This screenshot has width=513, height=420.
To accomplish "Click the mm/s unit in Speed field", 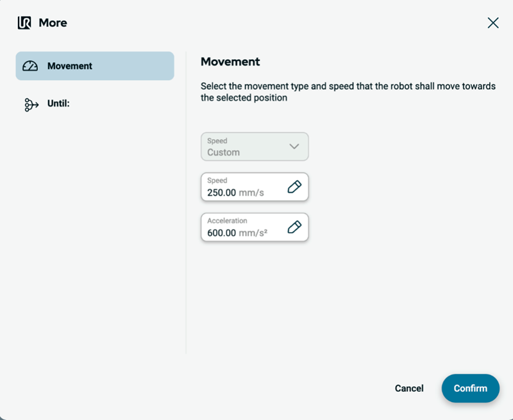I will coord(251,192).
